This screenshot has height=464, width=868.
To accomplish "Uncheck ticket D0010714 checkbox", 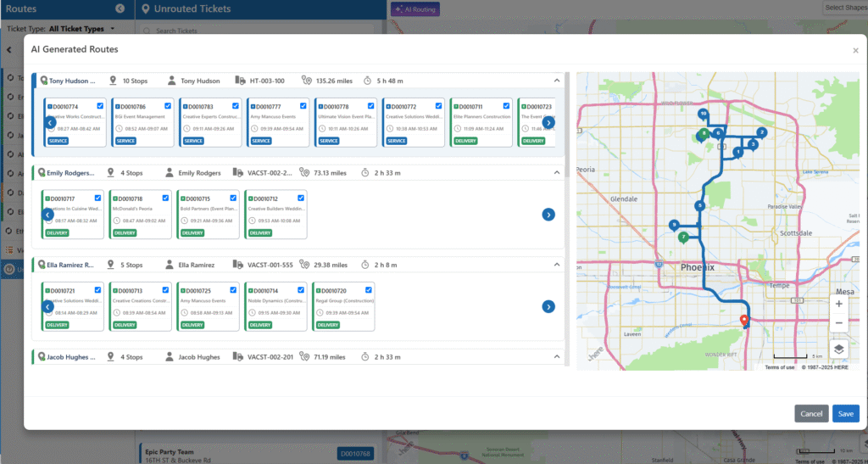I will [x=301, y=290].
